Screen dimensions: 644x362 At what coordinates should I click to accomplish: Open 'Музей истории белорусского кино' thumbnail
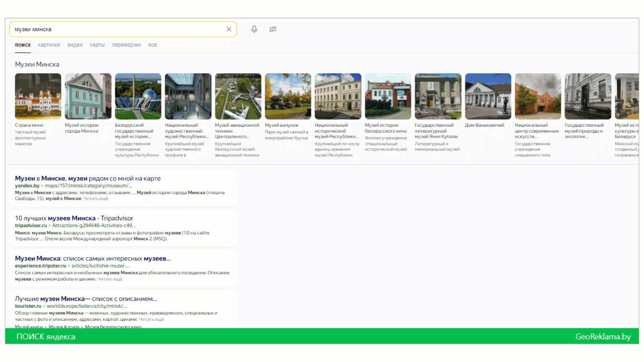click(x=388, y=96)
